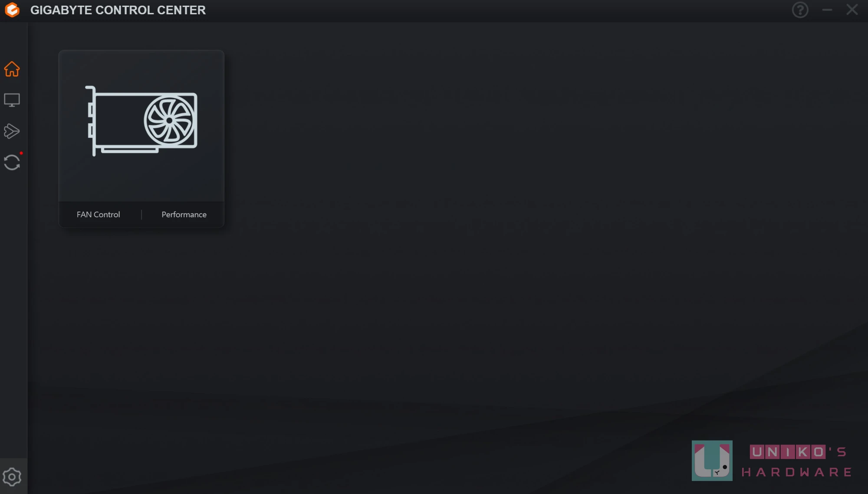Open settings with the gear icon
868x494 pixels.
pyautogui.click(x=12, y=477)
